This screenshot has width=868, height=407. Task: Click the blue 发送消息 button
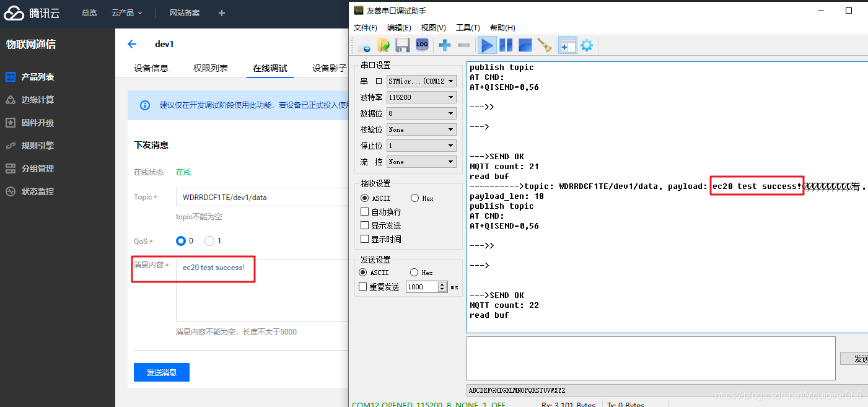coord(161,372)
